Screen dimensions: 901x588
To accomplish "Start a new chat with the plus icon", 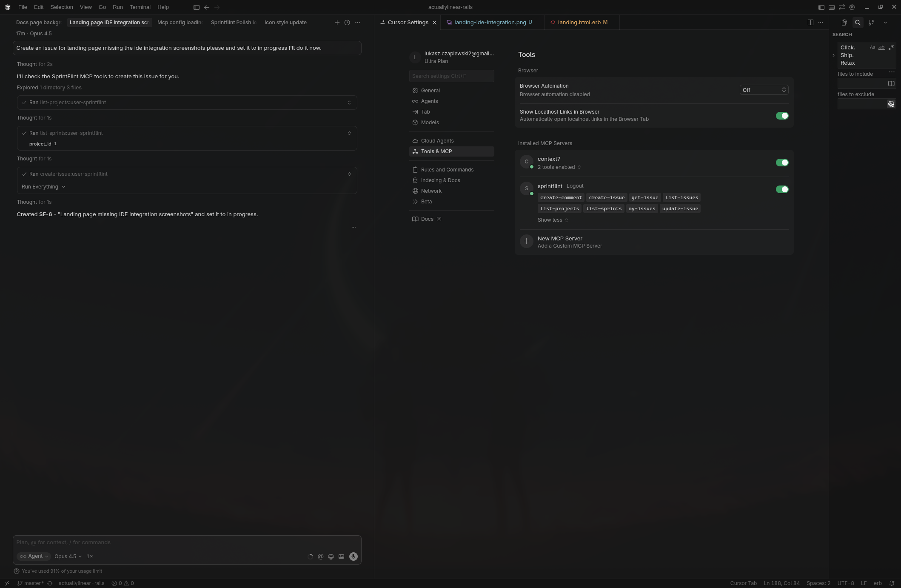I will coord(337,22).
